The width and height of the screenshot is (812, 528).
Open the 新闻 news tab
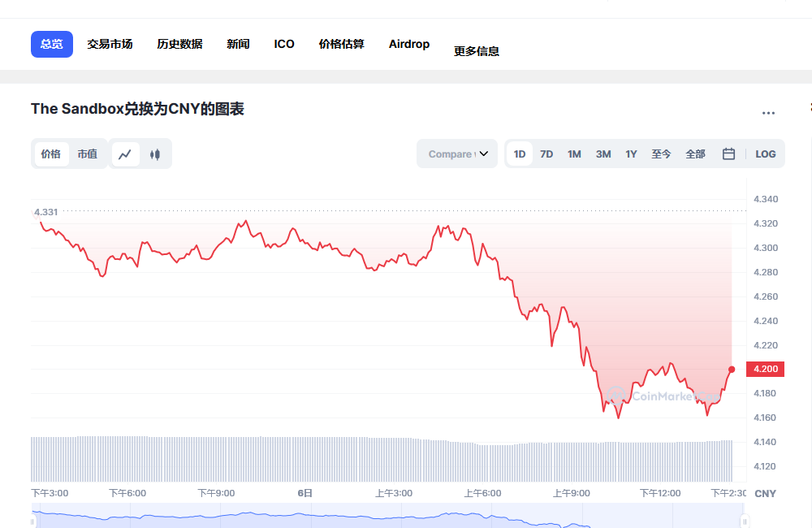[238, 44]
